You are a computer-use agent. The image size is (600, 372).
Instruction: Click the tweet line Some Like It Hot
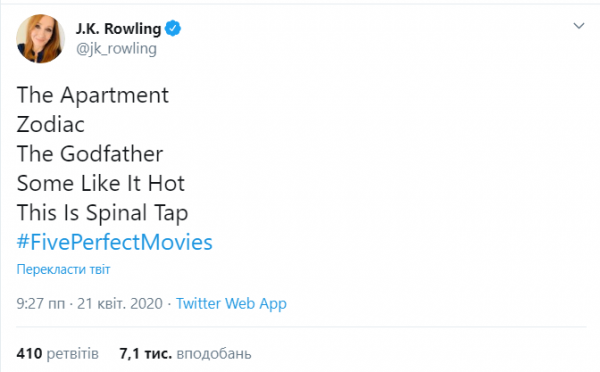coord(101,183)
